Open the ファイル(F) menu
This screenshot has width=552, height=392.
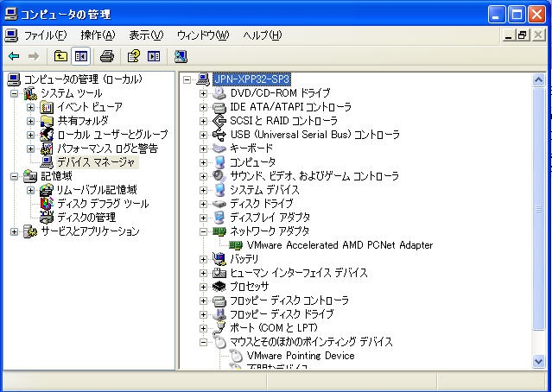click(44, 35)
